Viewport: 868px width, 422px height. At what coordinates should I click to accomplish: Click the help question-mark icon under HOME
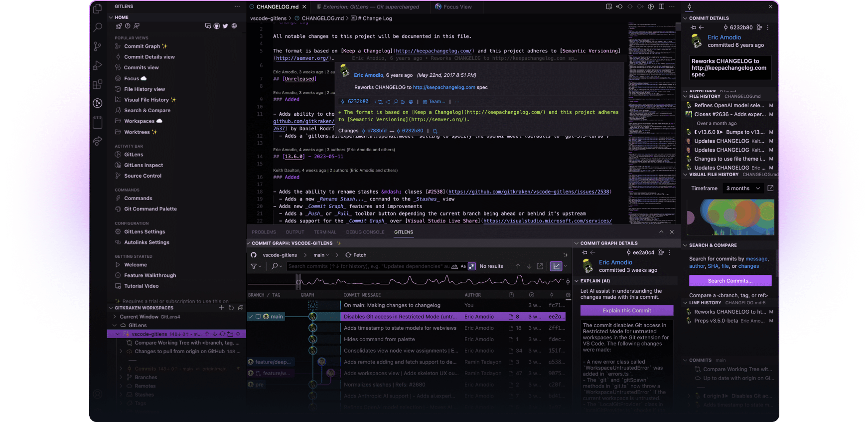pos(128,26)
